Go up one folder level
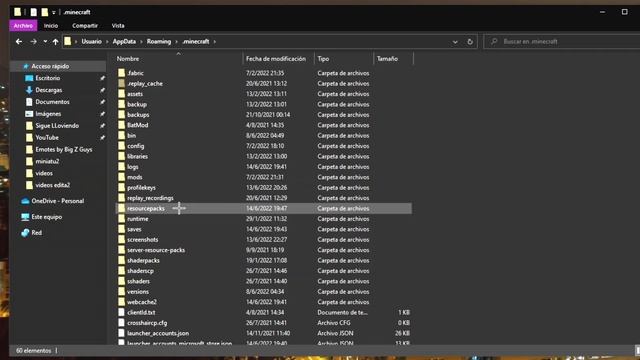 point(55,42)
